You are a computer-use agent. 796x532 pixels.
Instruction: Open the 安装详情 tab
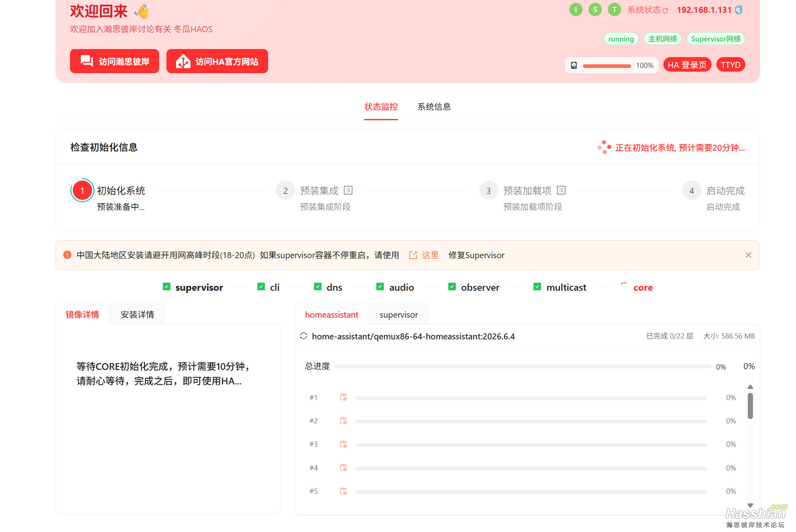pos(137,314)
